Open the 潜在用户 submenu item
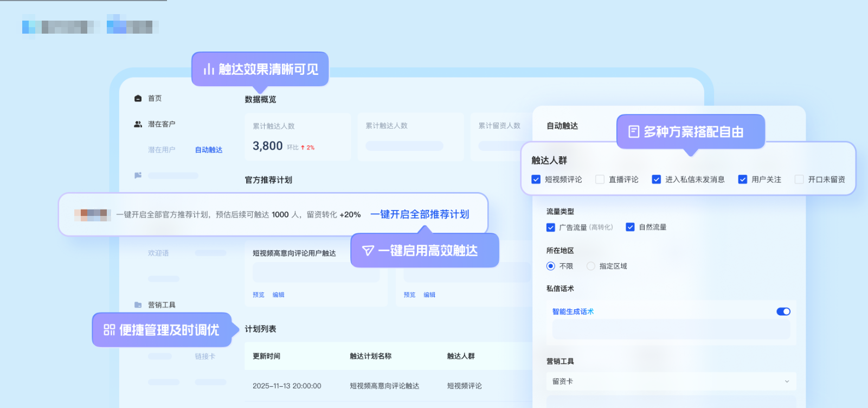The width and height of the screenshot is (868, 408). (x=162, y=150)
